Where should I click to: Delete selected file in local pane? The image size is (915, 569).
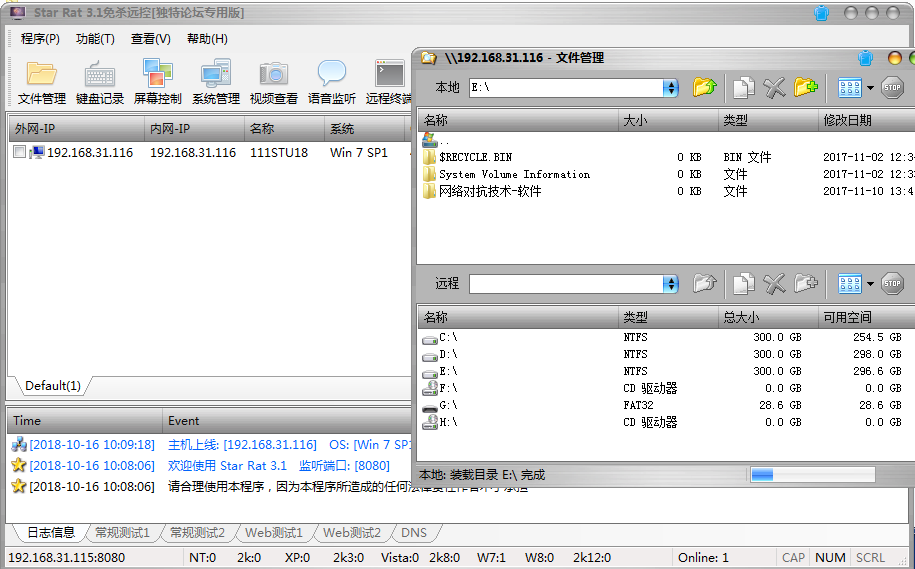tap(774, 88)
